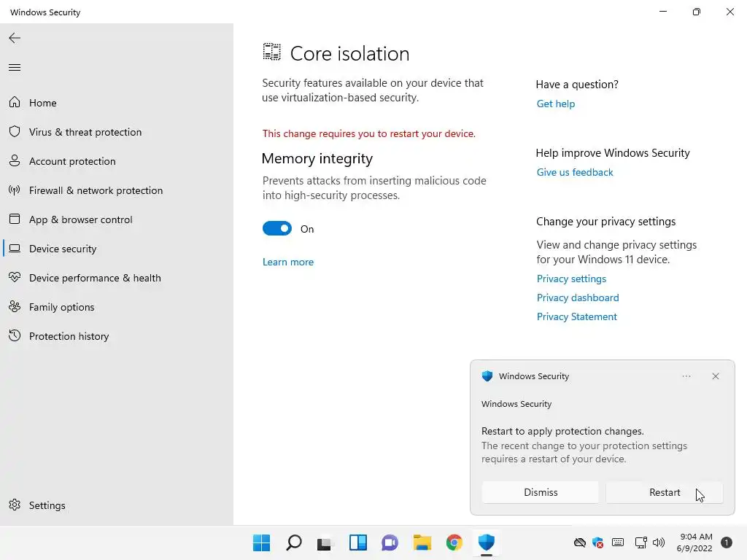
Task: Open Privacy settings link
Action: (571, 279)
